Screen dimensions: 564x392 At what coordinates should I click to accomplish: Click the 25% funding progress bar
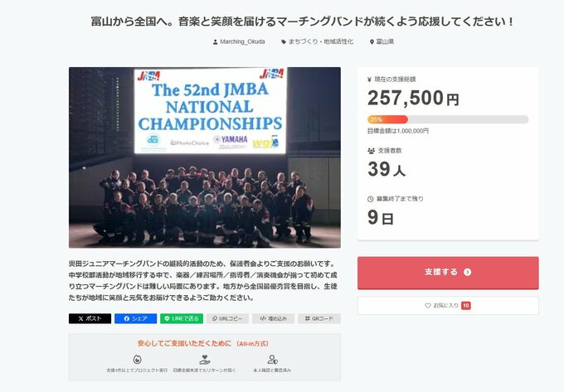coord(447,119)
